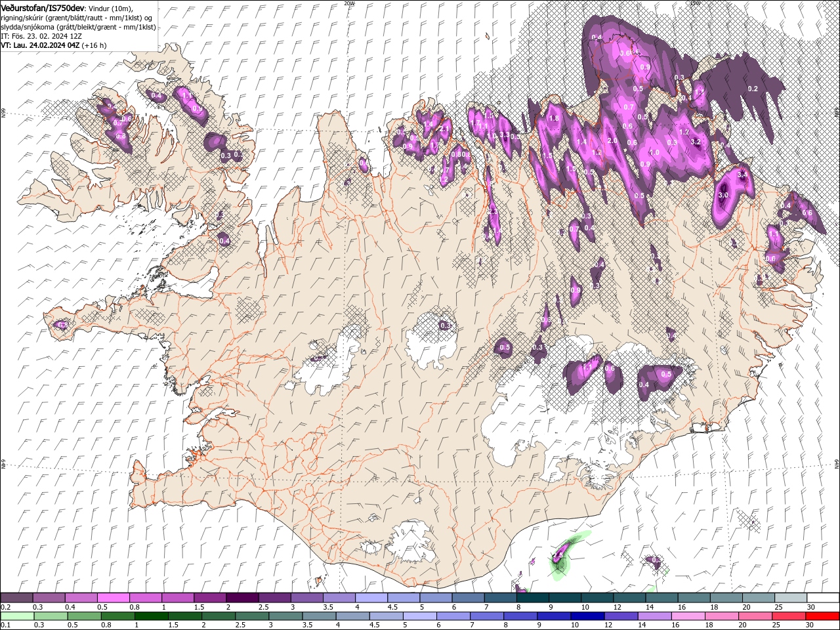Select the white 30 swatch in the top legend
Screen dimensions: 840x630
point(823,598)
